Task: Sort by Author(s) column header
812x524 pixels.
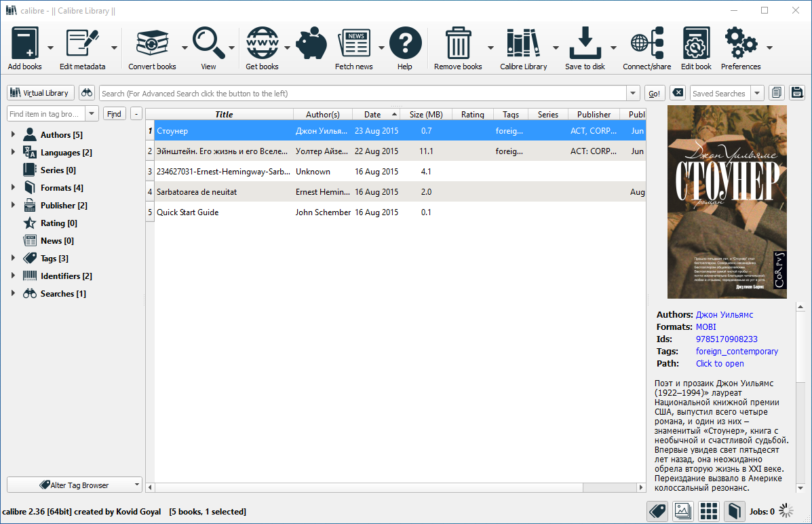Action: (323, 115)
